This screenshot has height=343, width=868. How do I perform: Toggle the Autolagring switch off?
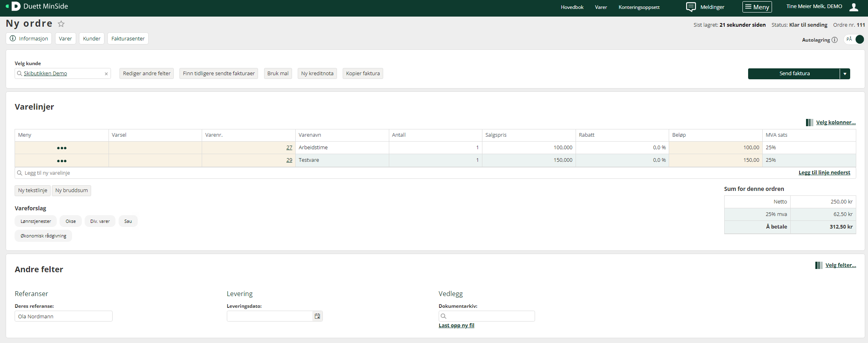coord(855,39)
